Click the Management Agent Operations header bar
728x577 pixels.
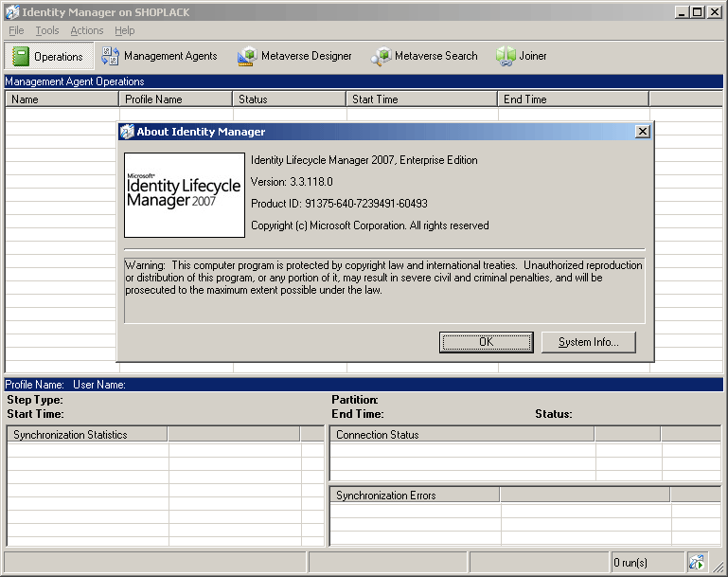pyautogui.click(x=364, y=81)
